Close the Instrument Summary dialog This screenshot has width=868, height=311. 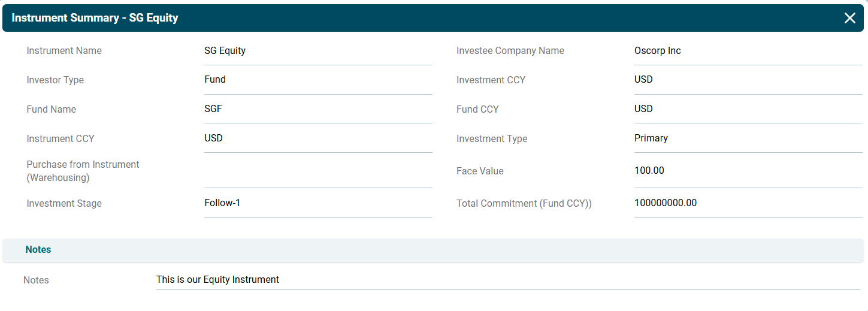(x=849, y=18)
